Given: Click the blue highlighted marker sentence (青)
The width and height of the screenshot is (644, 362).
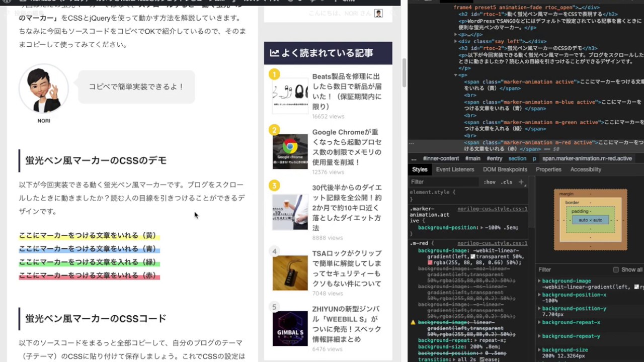Looking at the screenshot, I should 89,249.
